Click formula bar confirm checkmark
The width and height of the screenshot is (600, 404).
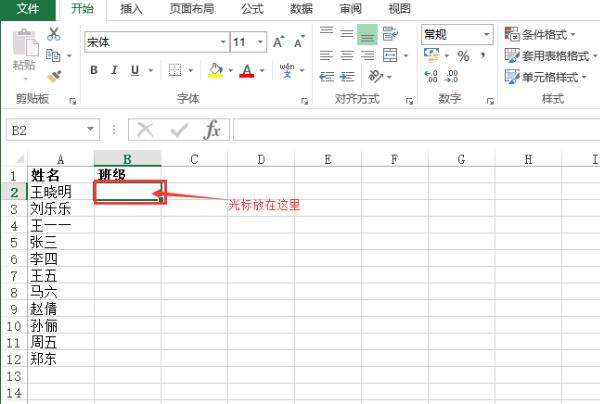[x=179, y=130]
